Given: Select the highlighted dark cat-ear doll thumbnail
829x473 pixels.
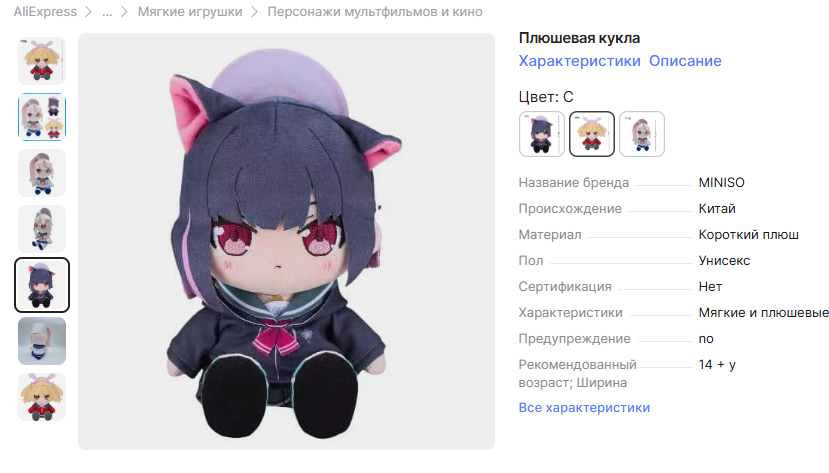Looking at the screenshot, I should 42,285.
